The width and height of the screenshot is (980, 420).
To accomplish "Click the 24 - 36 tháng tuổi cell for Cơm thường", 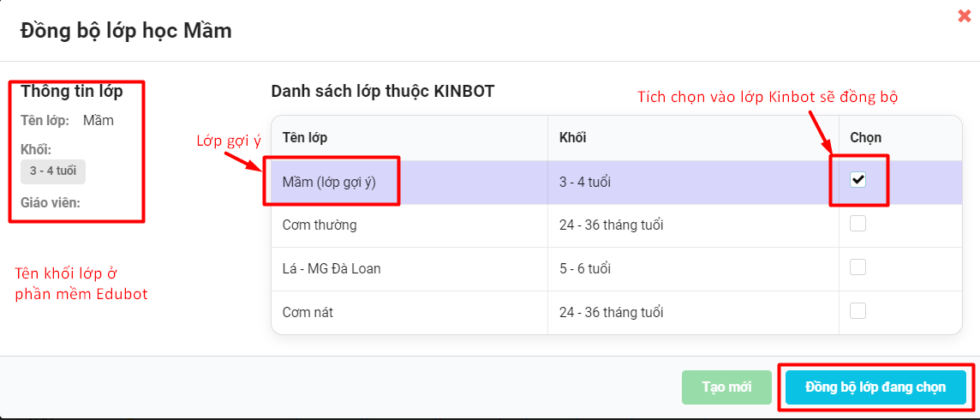I will pyautogui.click(x=611, y=225).
